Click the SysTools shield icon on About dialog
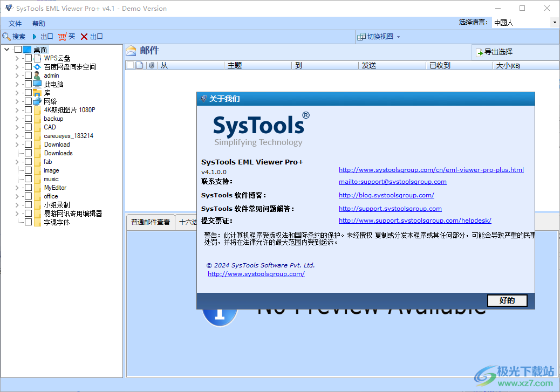The height and width of the screenshot is (392, 560). pyautogui.click(x=202, y=99)
